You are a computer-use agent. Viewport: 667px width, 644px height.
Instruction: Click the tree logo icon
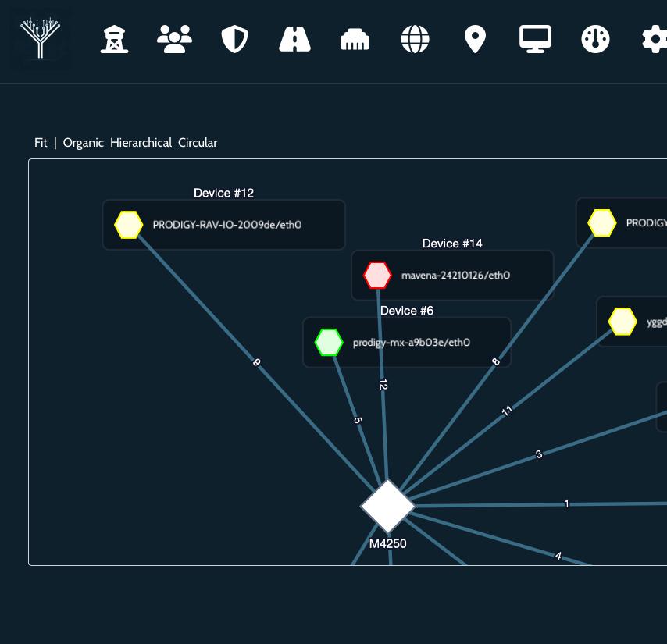[x=40, y=38]
